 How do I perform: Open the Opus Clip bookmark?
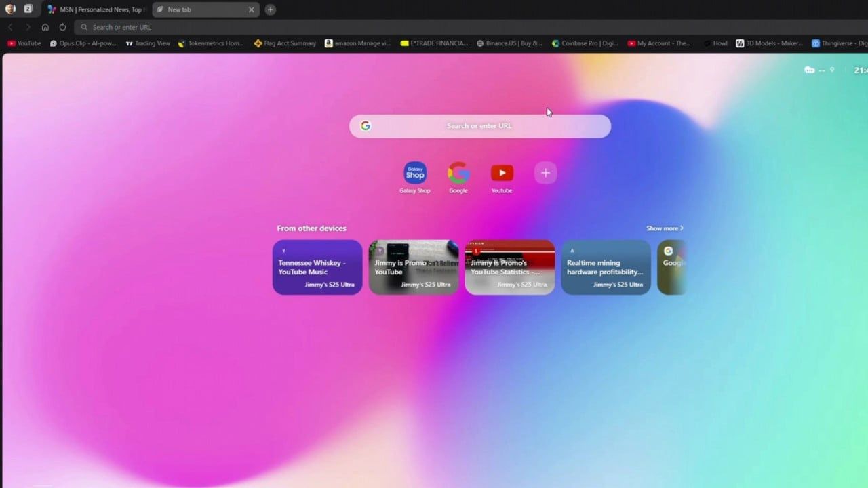click(83, 43)
